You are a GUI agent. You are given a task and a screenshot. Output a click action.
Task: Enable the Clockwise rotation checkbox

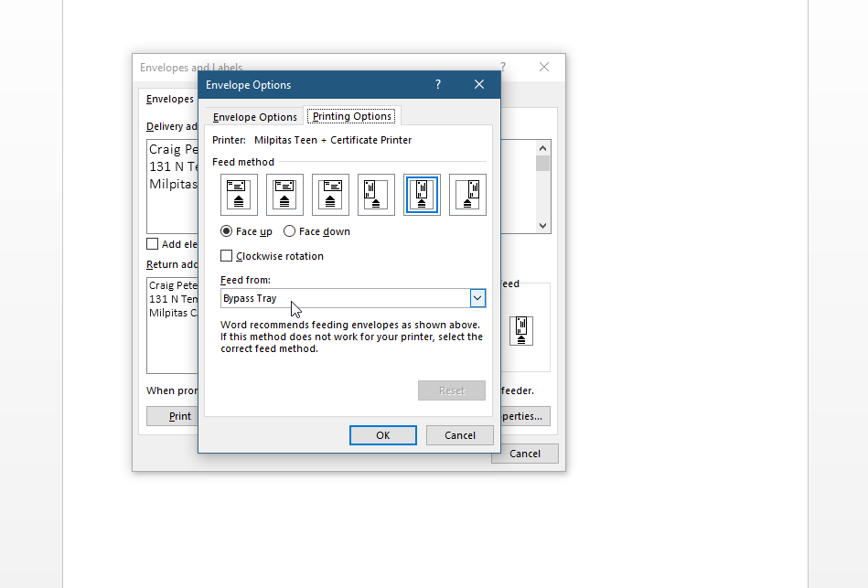(227, 257)
